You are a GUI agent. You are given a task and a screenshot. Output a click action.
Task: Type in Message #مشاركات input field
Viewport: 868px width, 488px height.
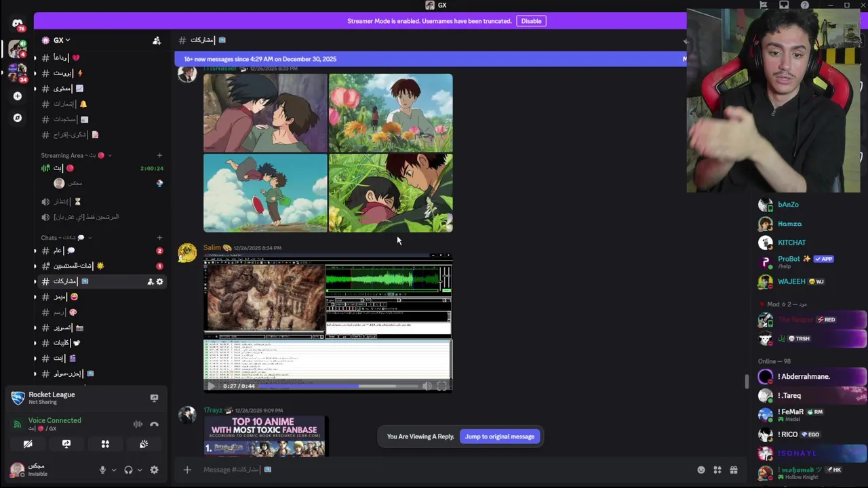441,470
